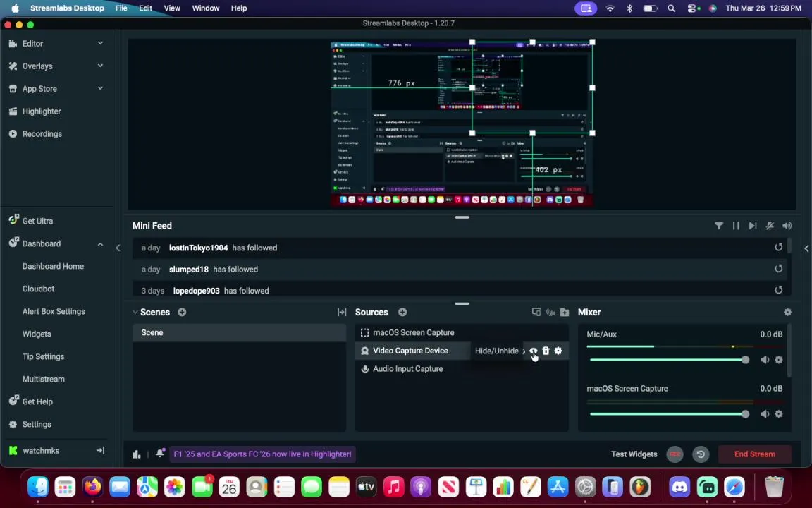Screen dimensions: 812x508
Task: Open performance stats bar chart icon
Action: point(136,454)
